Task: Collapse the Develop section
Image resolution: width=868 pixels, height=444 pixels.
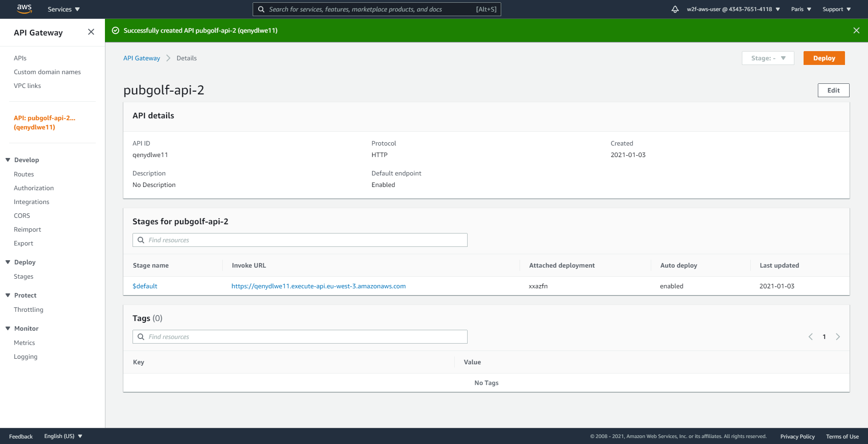Action: (x=8, y=160)
